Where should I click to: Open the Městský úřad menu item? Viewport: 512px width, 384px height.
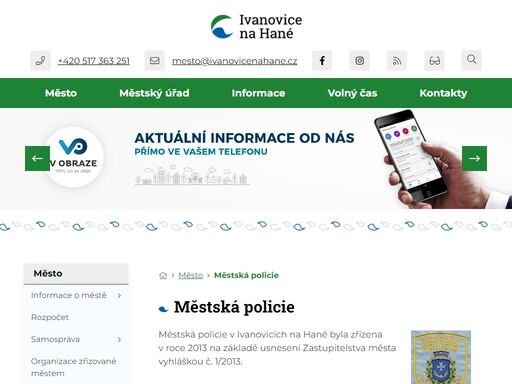tap(154, 93)
